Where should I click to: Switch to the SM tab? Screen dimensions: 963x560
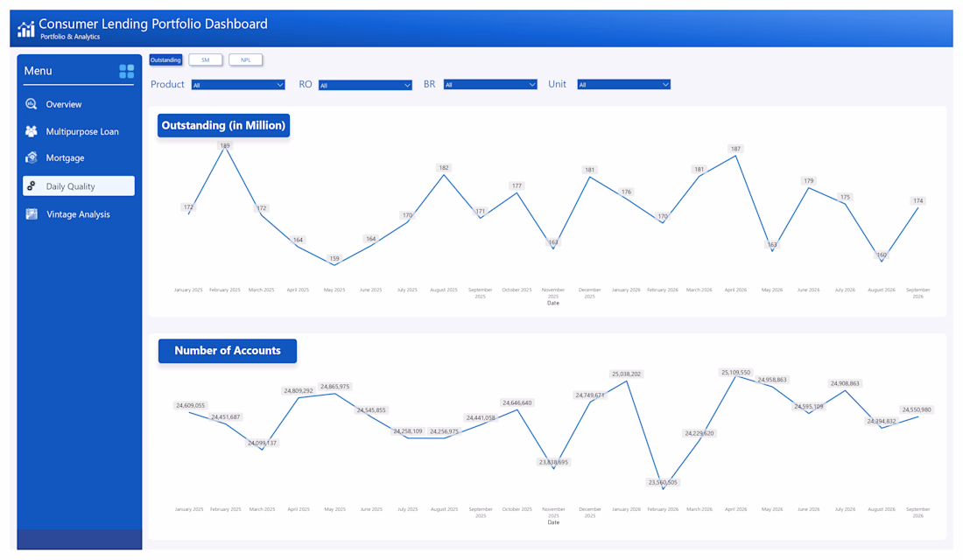206,60
